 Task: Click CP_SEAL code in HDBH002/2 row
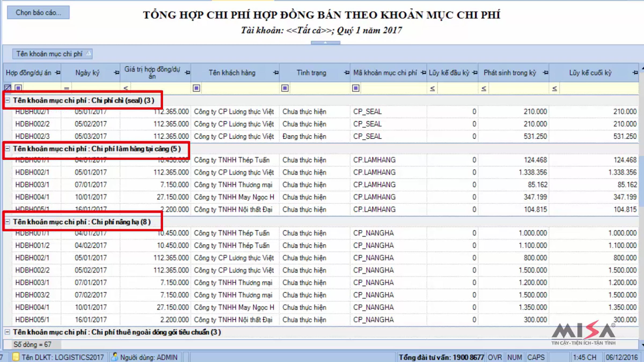(x=367, y=124)
